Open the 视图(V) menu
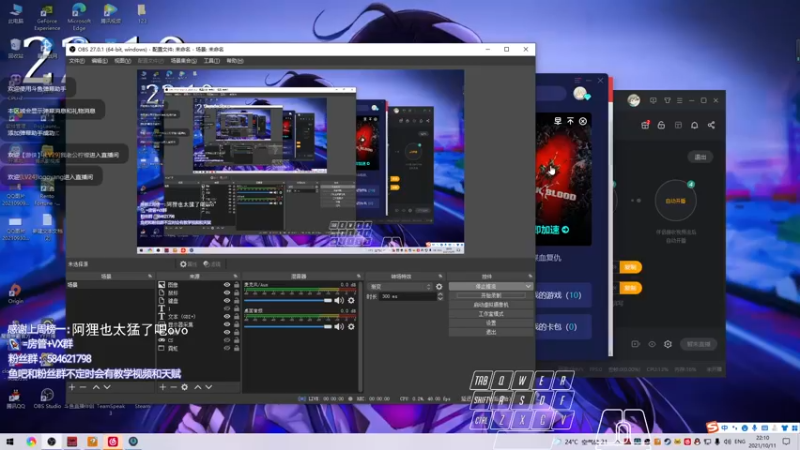 tap(122, 61)
